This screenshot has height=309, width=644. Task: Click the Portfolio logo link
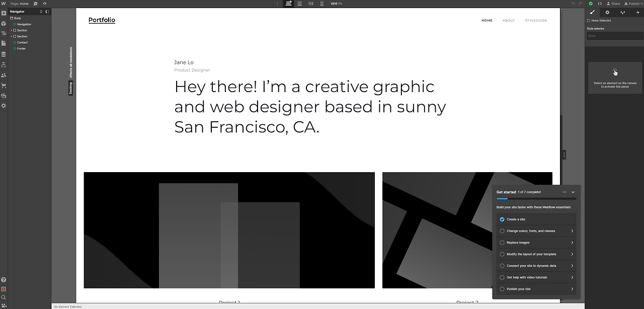102,20
